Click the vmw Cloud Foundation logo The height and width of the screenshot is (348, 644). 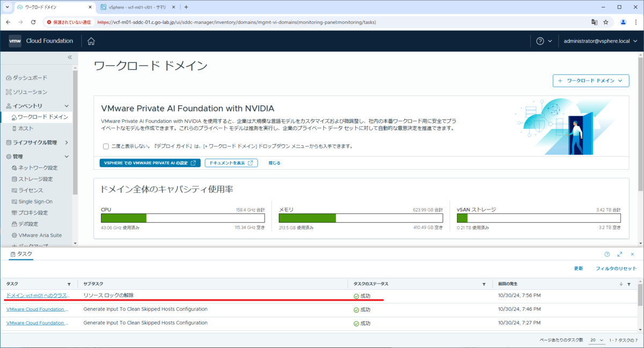(41, 41)
